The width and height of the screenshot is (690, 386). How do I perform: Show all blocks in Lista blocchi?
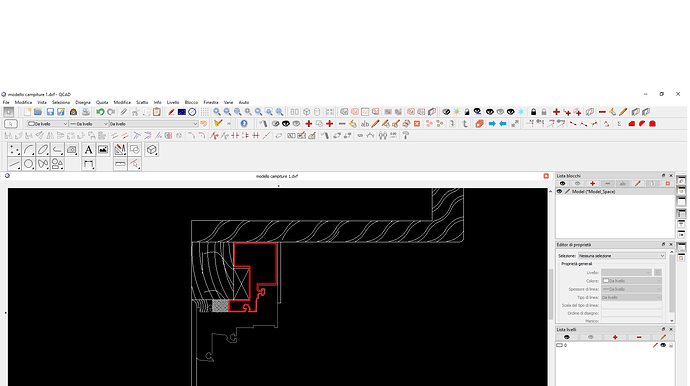pyautogui.click(x=562, y=184)
